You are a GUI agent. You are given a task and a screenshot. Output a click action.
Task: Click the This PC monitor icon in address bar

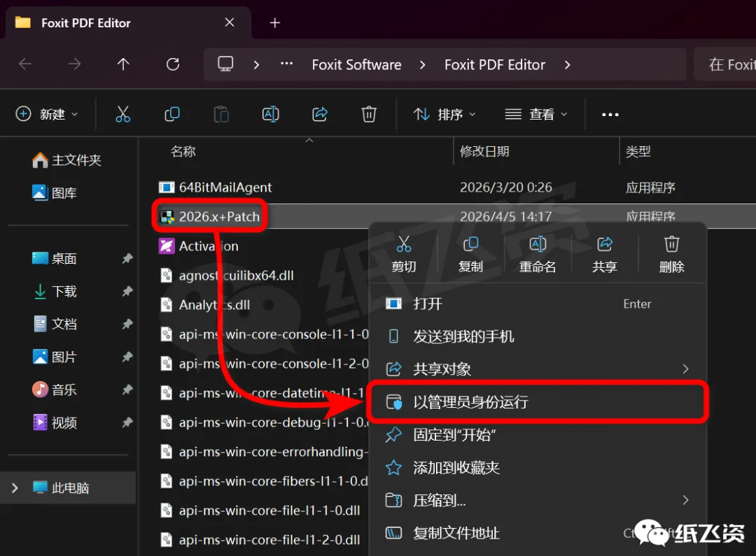tap(225, 64)
